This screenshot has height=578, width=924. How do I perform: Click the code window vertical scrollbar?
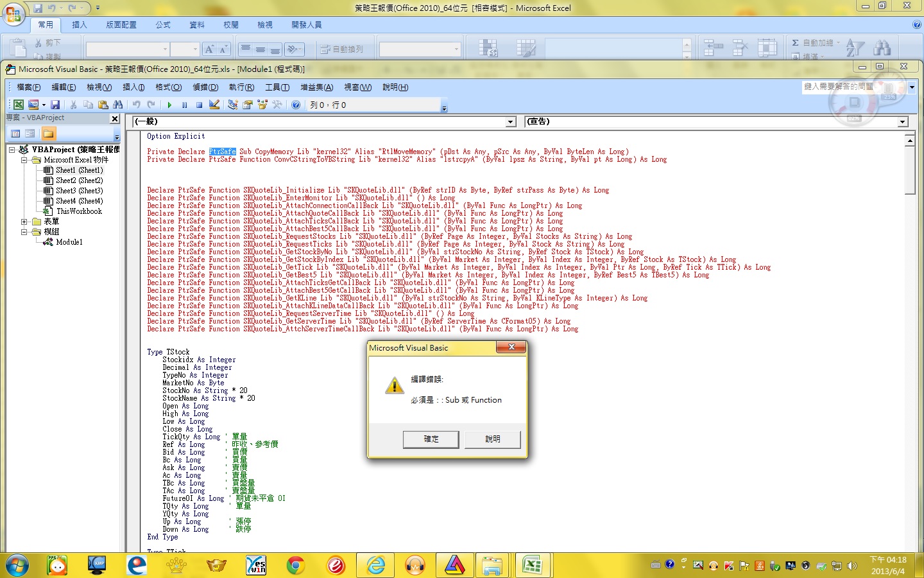pyautogui.click(x=910, y=170)
